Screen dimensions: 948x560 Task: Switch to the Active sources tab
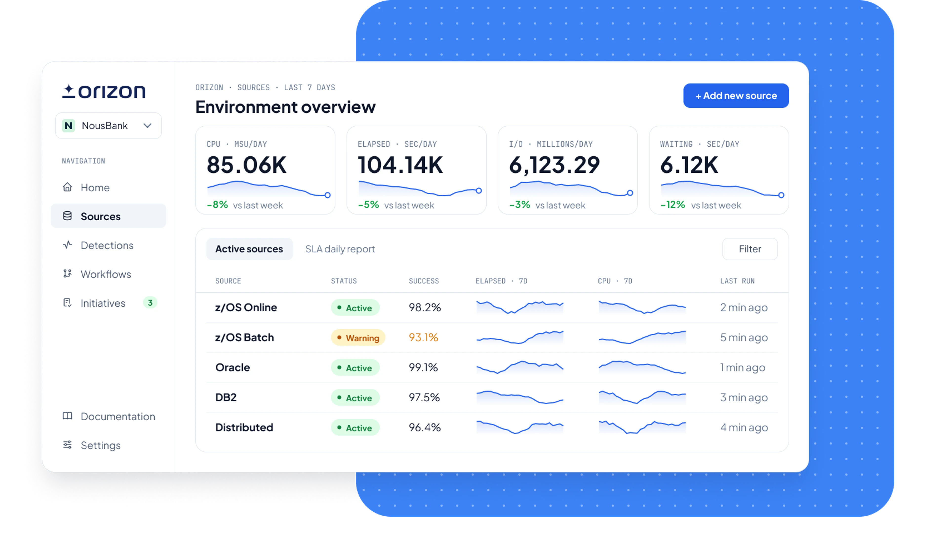coord(249,249)
